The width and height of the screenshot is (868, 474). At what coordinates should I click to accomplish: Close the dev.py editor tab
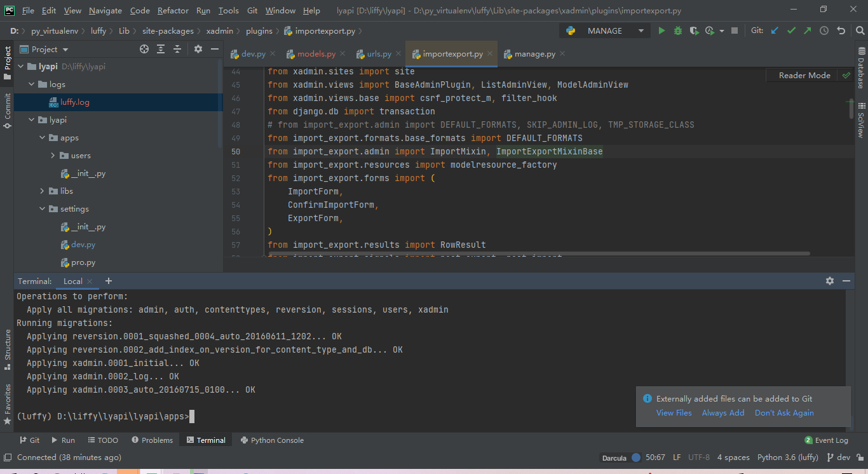point(273,54)
